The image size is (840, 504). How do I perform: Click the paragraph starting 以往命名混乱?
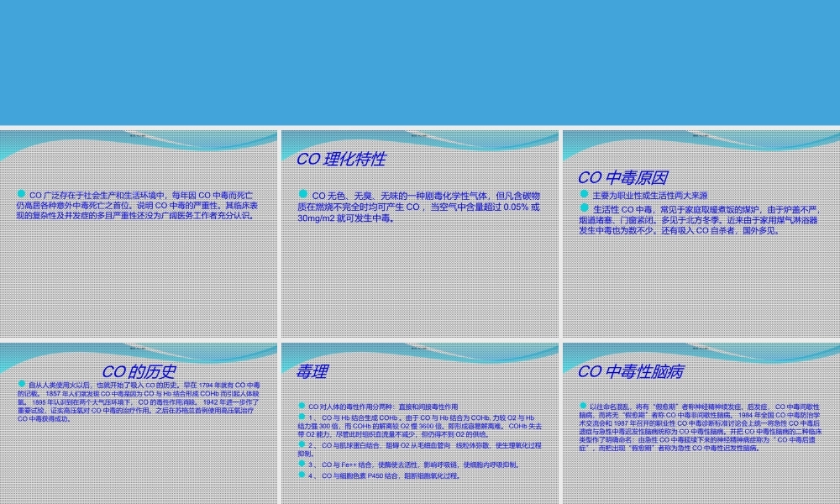[699, 428]
